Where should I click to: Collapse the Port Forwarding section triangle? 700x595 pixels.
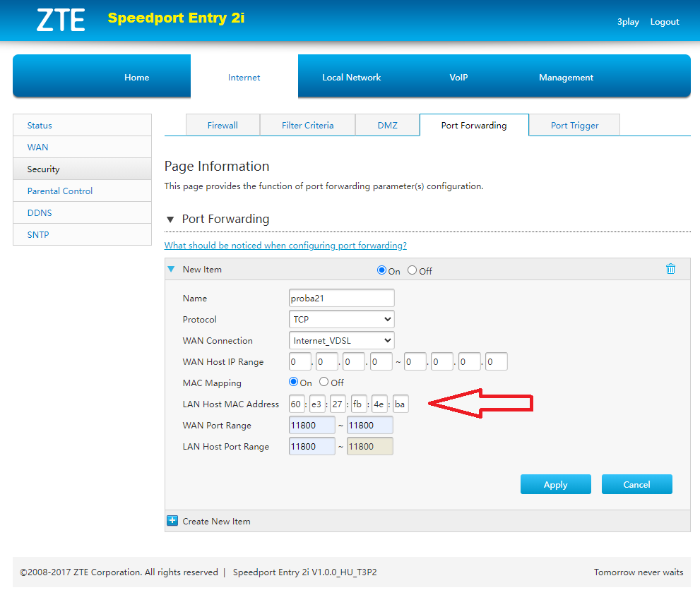point(170,219)
